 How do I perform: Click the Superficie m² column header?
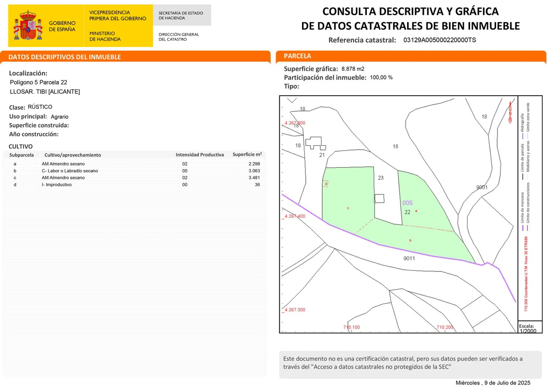(247, 154)
